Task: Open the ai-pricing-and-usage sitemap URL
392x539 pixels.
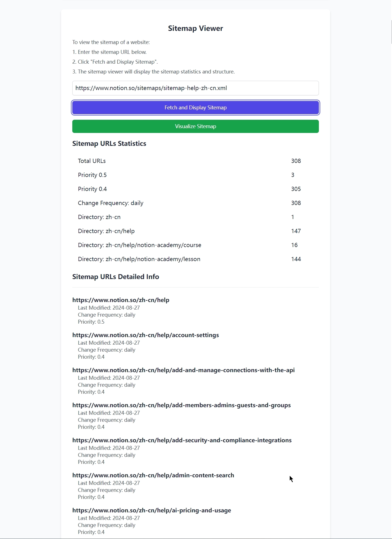Action: point(152,510)
